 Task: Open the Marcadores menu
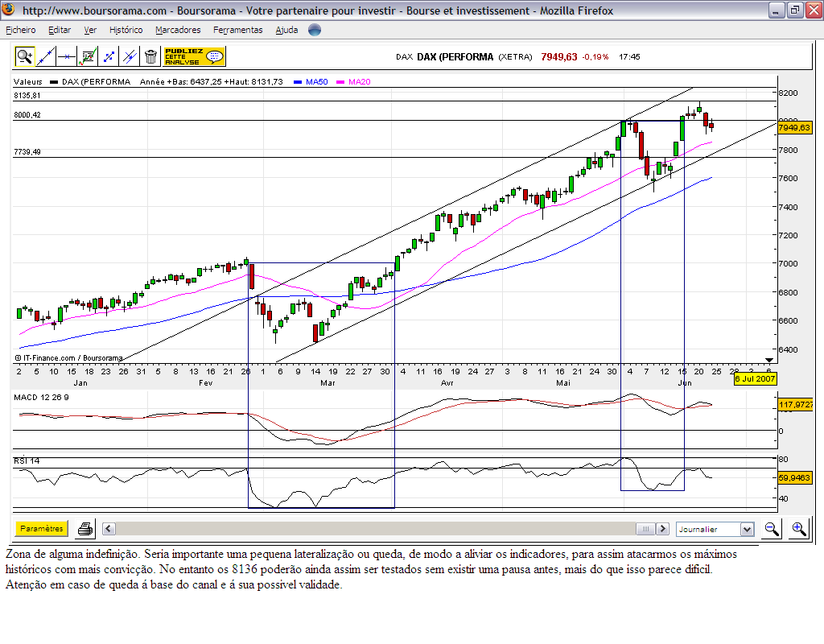(178, 30)
